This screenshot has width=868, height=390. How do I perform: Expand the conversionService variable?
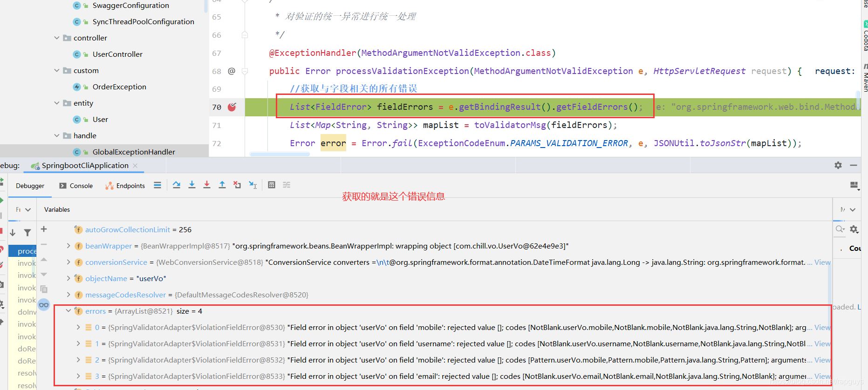point(68,262)
